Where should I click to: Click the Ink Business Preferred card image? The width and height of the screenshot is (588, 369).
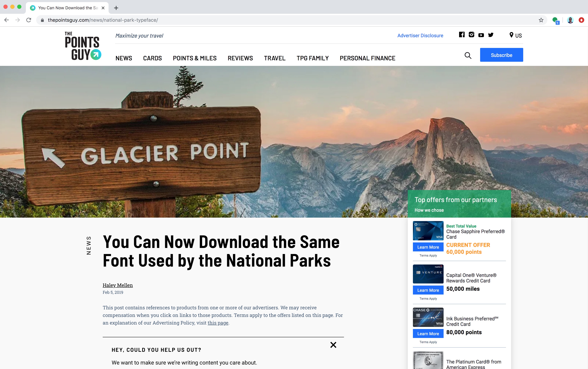428,317
